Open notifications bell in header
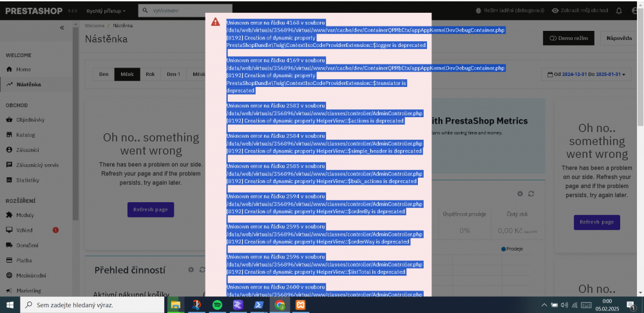 coord(619,11)
